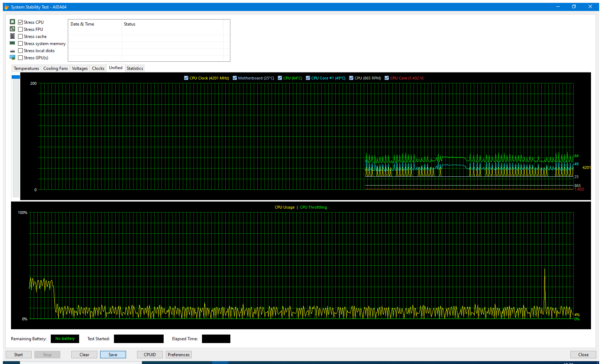Viewport: 602px width, 364px height.
Task: Open the Statistics tab
Action: point(135,68)
